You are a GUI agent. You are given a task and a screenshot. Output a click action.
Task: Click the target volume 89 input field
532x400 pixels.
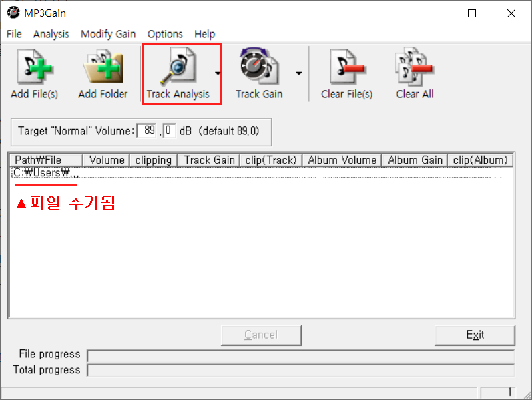147,130
